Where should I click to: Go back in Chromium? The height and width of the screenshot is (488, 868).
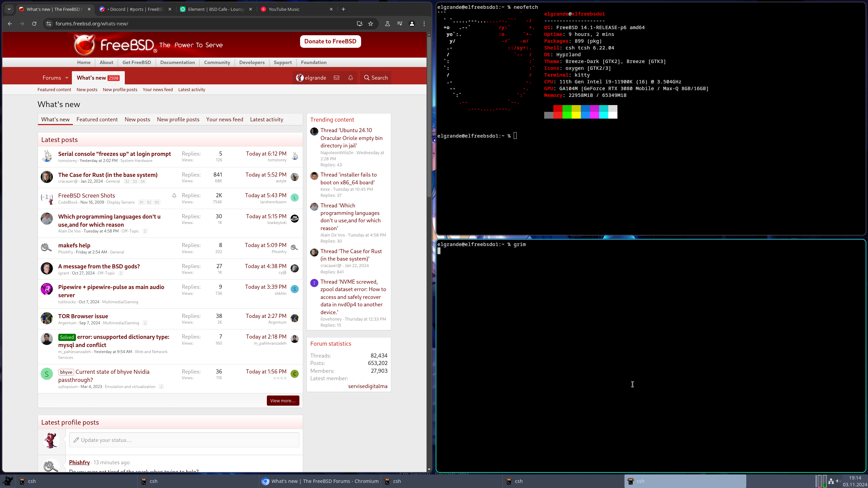click(x=10, y=24)
